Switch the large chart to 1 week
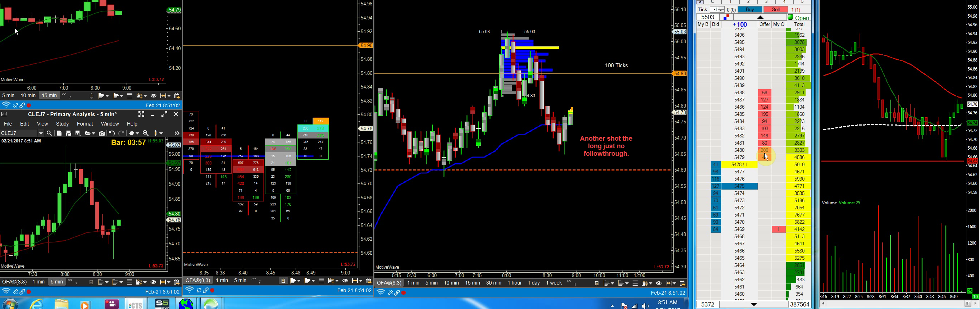 pyautogui.click(x=553, y=283)
